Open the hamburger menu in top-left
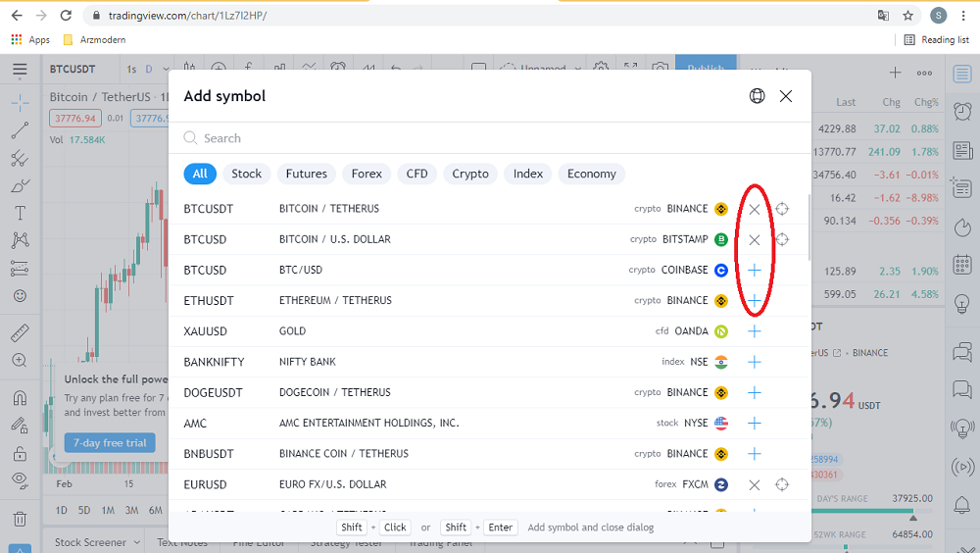Image resolution: width=980 pixels, height=553 pixels. click(20, 70)
